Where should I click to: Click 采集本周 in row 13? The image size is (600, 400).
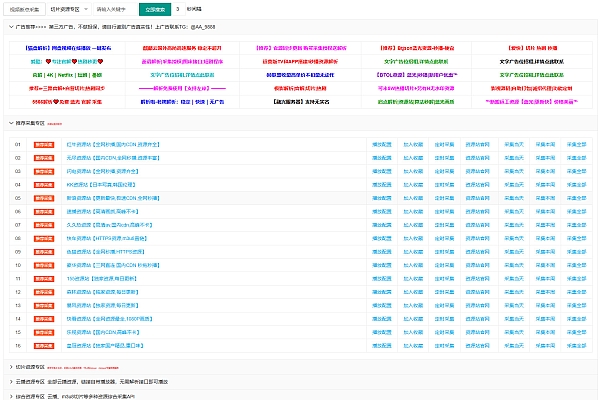(545, 305)
